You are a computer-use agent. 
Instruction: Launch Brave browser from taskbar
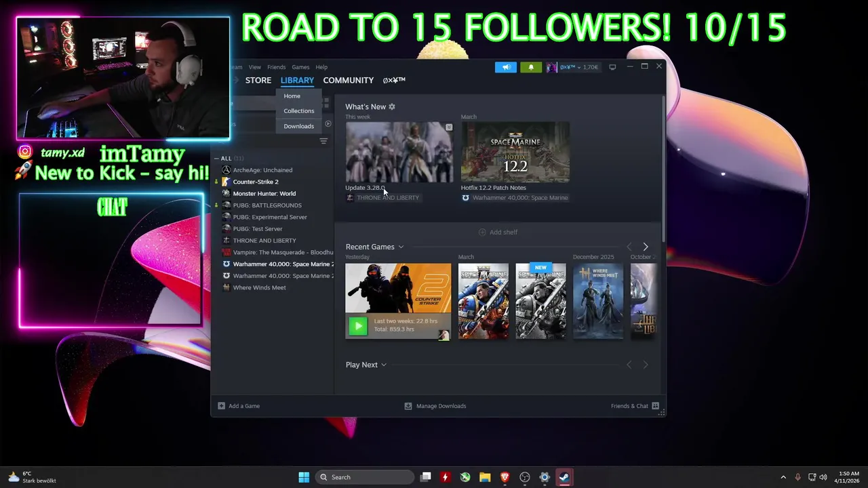tap(505, 477)
